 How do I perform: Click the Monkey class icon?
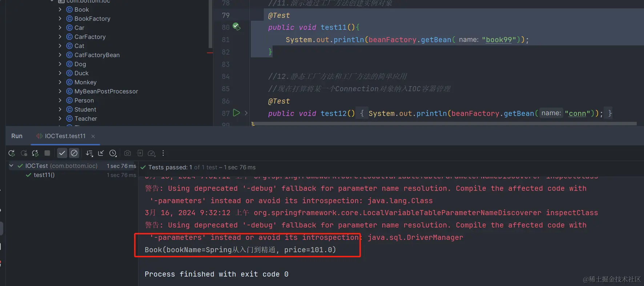pos(69,82)
